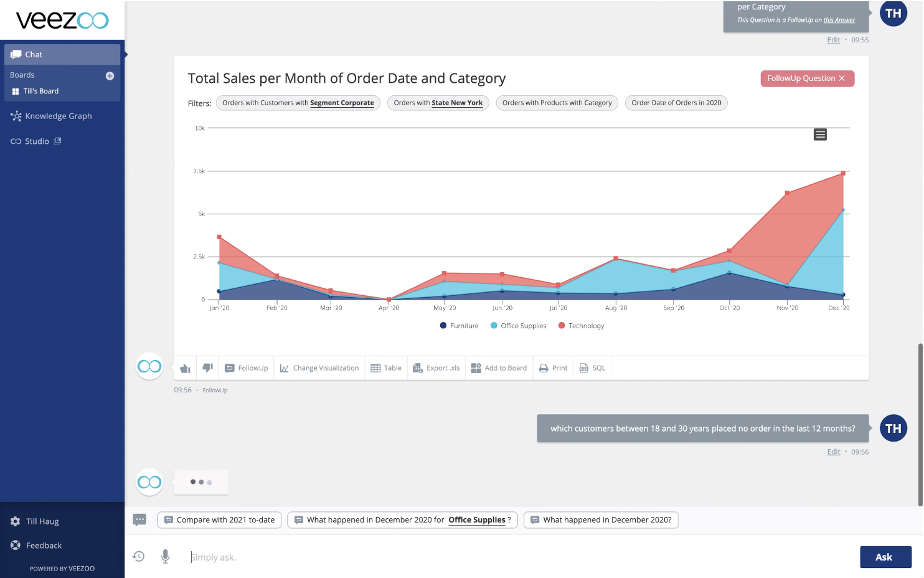Add a new board with plus icon
Viewport: 924px width, 578px height.
pyautogui.click(x=110, y=76)
